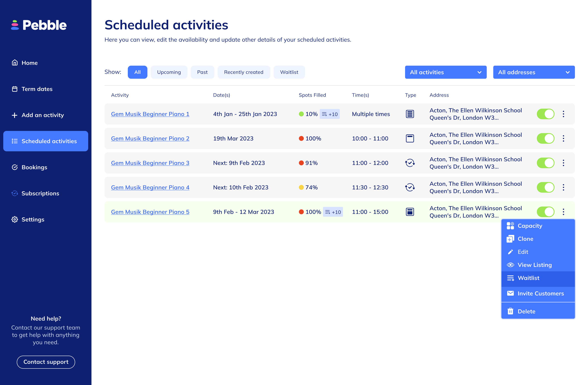This screenshot has width=588, height=385.
Task: Disable the Gem Musik Beginner Piano 1 toggle
Action: pyautogui.click(x=545, y=114)
